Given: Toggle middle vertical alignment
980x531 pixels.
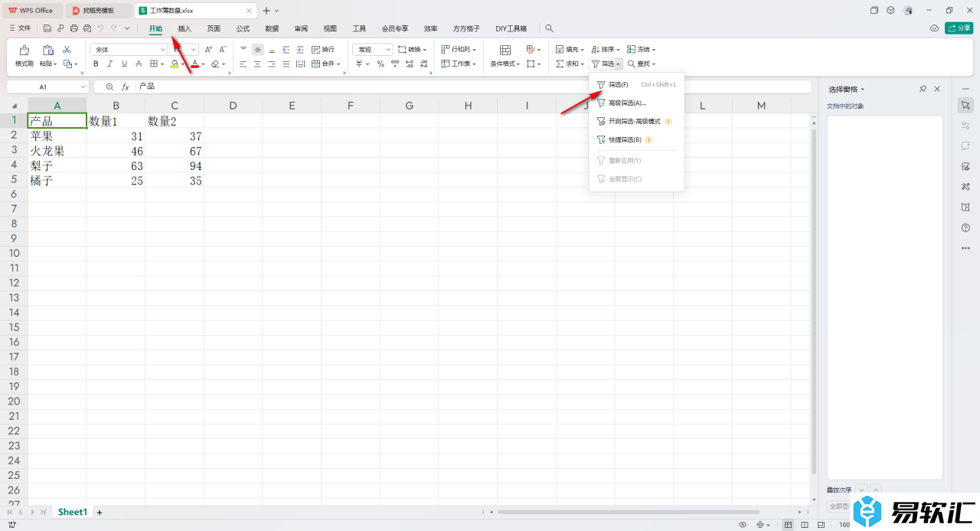Looking at the screenshot, I should point(257,49).
